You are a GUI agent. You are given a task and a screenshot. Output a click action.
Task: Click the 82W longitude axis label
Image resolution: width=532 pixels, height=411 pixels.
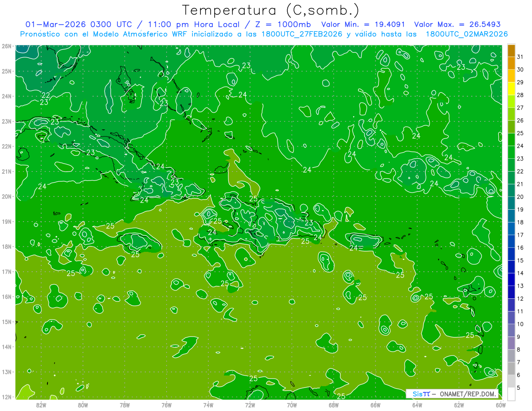[x=41, y=405]
